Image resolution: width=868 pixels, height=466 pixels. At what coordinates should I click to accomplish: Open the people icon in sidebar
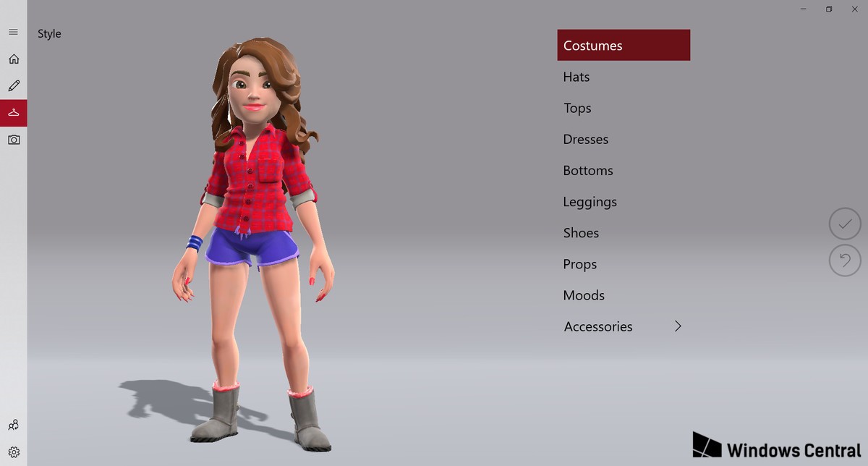pyautogui.click(x=13, y=425)
